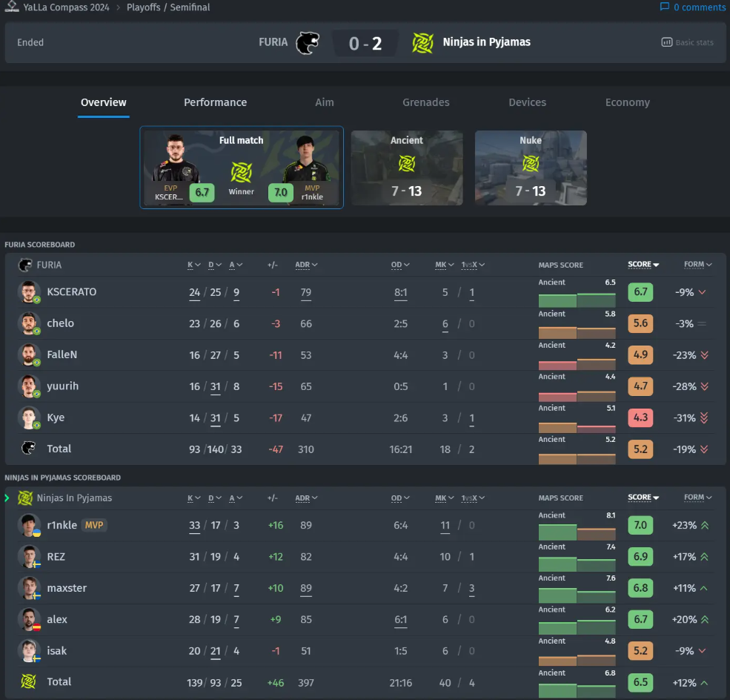Click player name maxster
This screenshot has height=700, width=730.
(x=67, y=588)
